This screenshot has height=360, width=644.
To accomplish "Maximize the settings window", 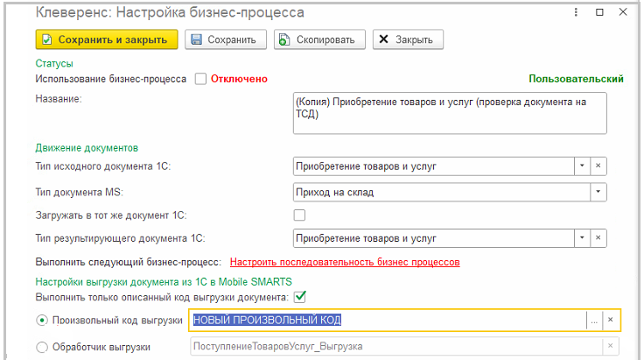I will pos(599,12).
